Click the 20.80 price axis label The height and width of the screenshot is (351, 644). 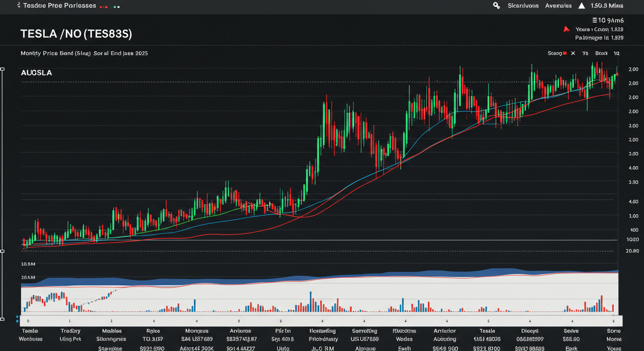(x=633, y=251)
